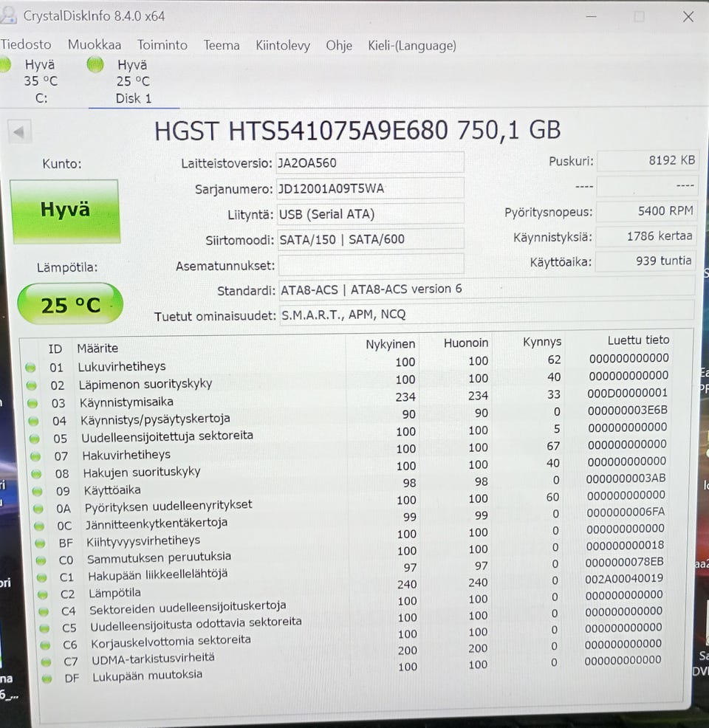Select raw value 000D00000001
This screenshot has width=709, height=728.
[x=627, y=393]
